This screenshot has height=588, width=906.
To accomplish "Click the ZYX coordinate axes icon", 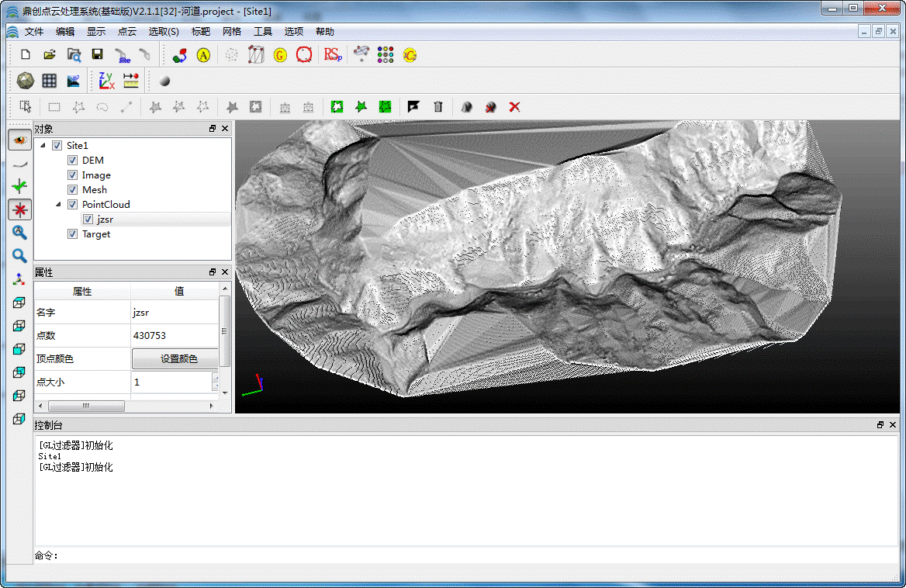I will (106, 81).
